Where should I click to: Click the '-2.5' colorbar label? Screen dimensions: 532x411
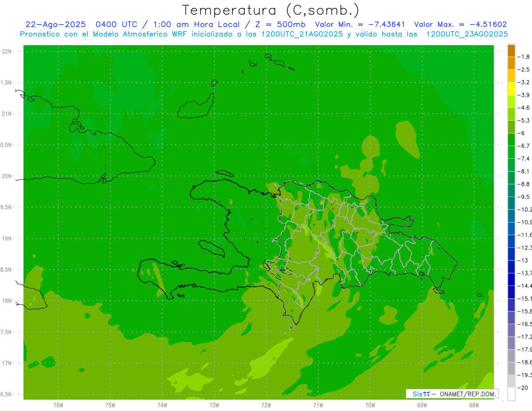click(523, 70)
